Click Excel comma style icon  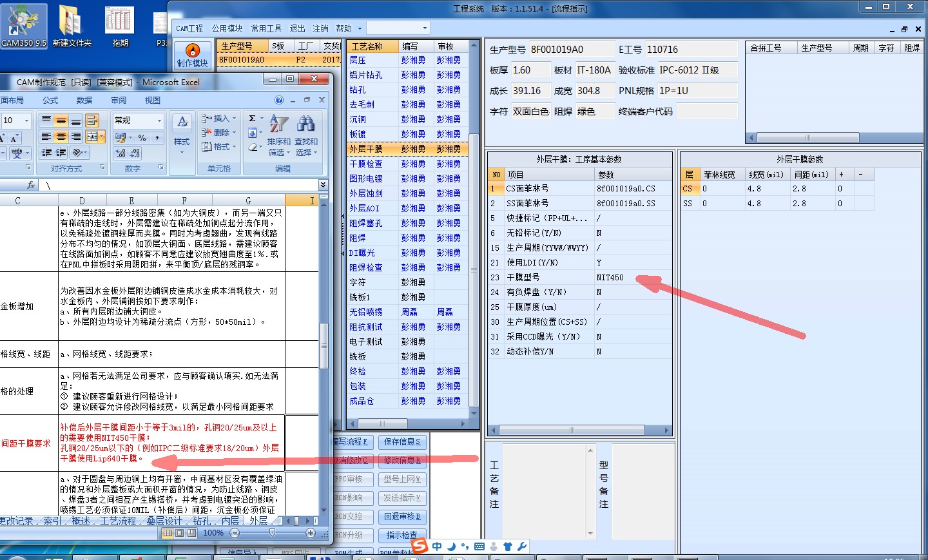coord(157,137)
